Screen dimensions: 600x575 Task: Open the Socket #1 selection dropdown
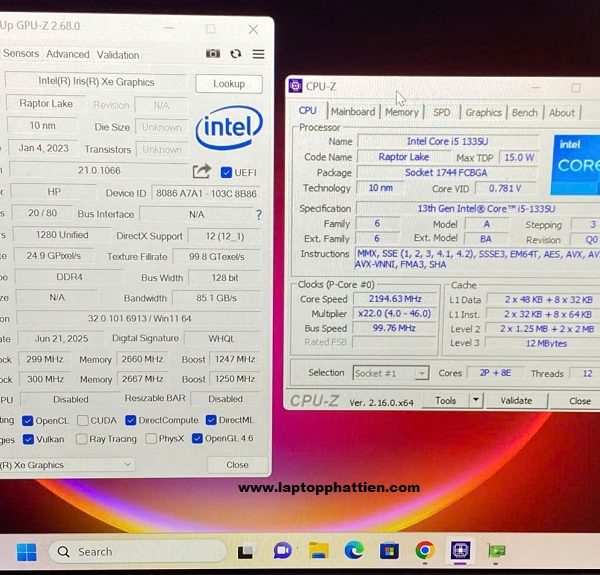pyautogui.click(x=390, y=373)
